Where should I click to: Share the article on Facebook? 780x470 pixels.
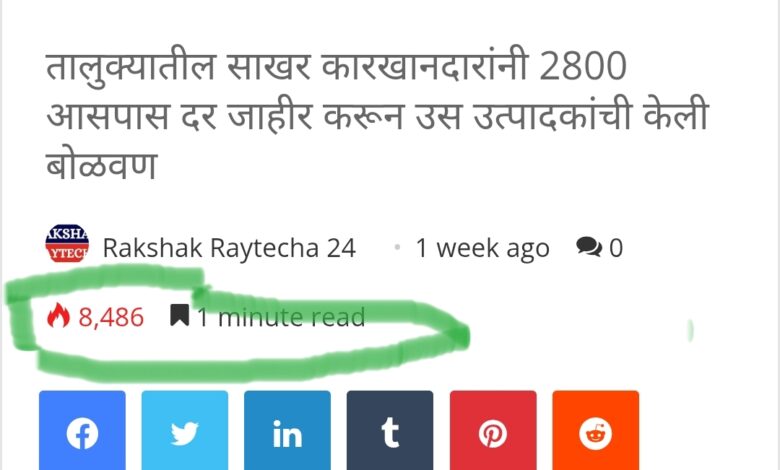82,431
